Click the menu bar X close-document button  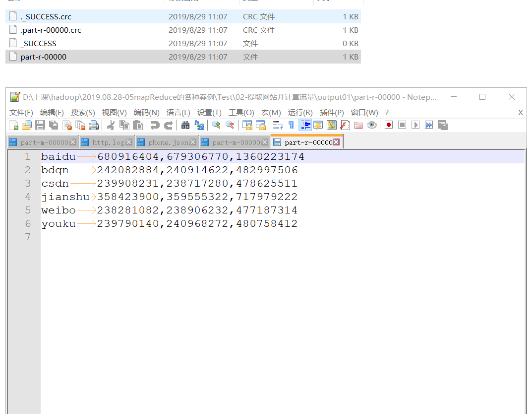pos(521,112)
